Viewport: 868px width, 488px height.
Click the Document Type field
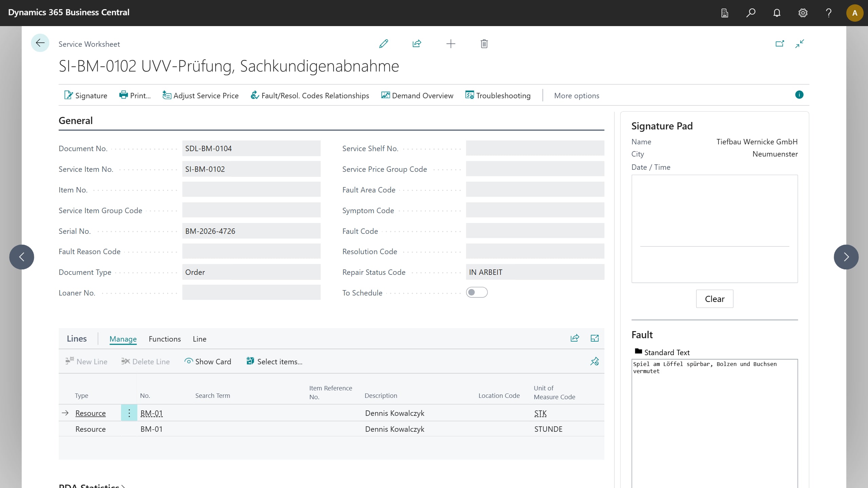[251, 272]
